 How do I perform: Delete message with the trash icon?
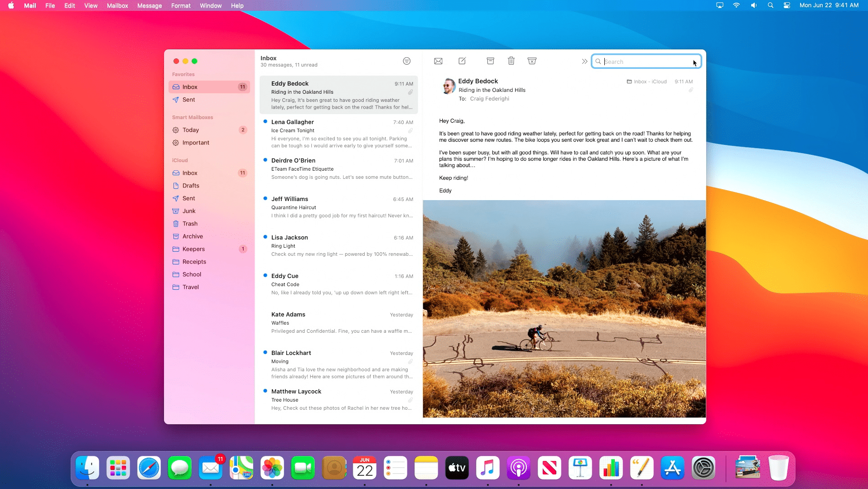tap(511, 61)
